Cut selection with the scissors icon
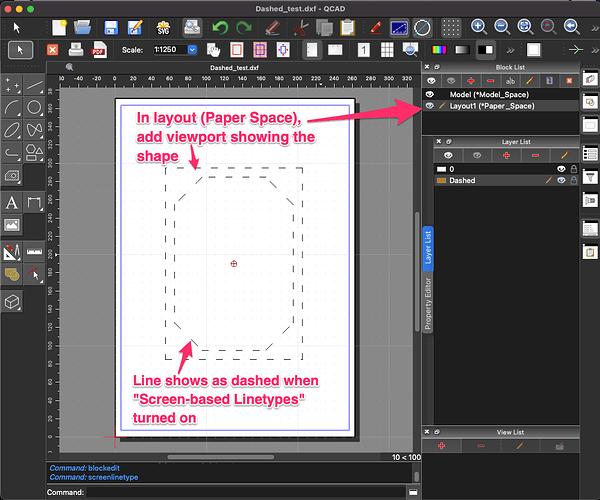This screenshot has width=600, height=500. (301, 28)
